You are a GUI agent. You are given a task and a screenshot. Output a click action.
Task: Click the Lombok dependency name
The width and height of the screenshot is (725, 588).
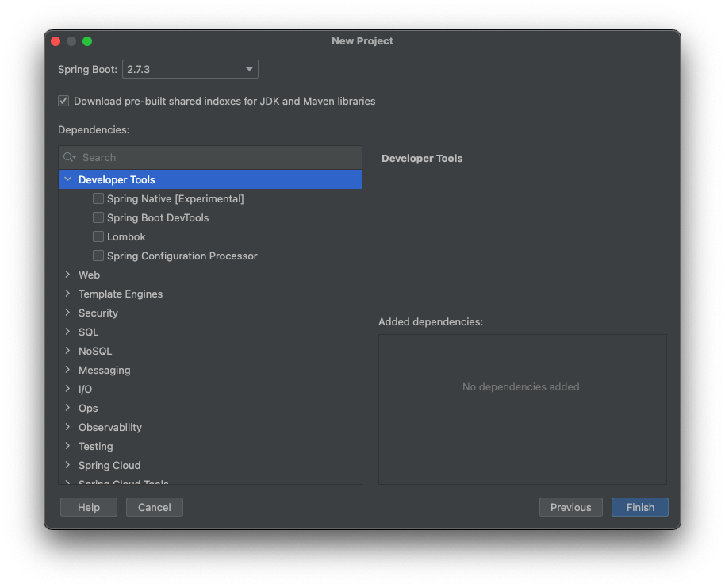point(126,236)
